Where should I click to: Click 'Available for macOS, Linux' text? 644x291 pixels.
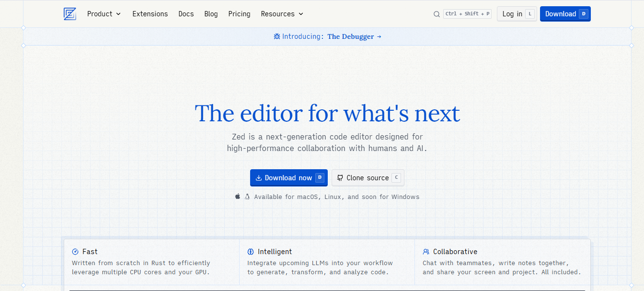tap(336, 197)
